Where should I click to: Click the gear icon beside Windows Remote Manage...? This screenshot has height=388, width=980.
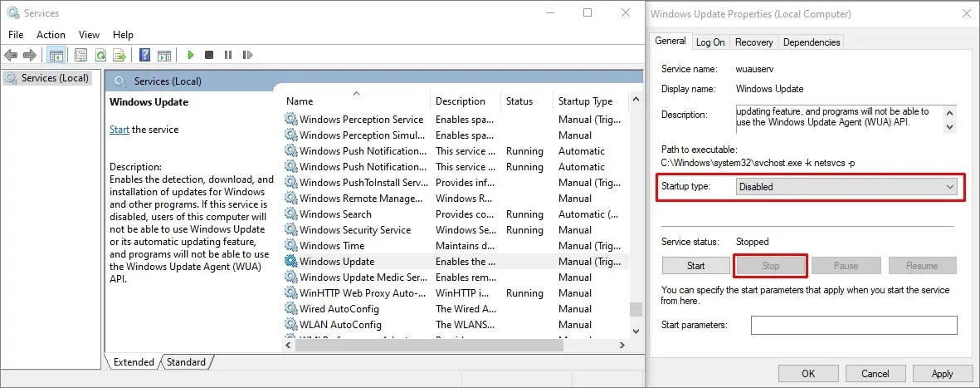290,198
